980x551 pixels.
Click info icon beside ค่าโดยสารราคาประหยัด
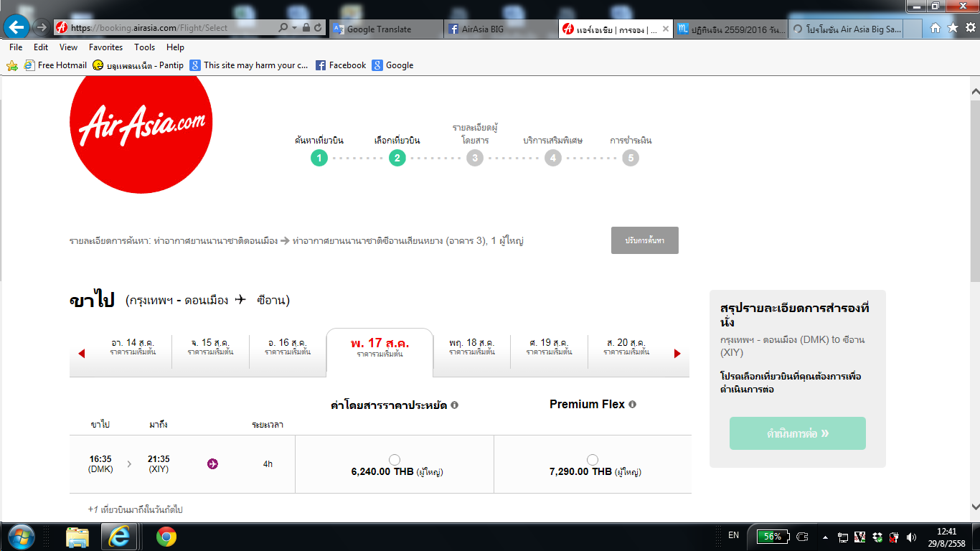[455, 405]
